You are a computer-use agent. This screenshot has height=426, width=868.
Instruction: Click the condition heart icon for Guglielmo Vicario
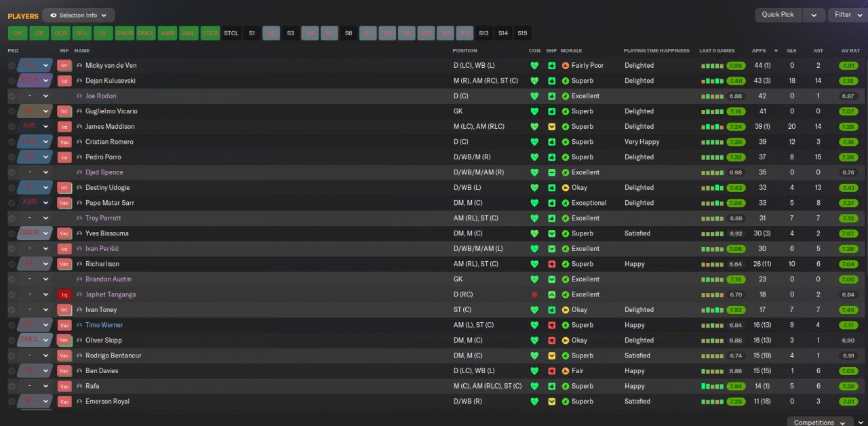[x=534, y=111]
